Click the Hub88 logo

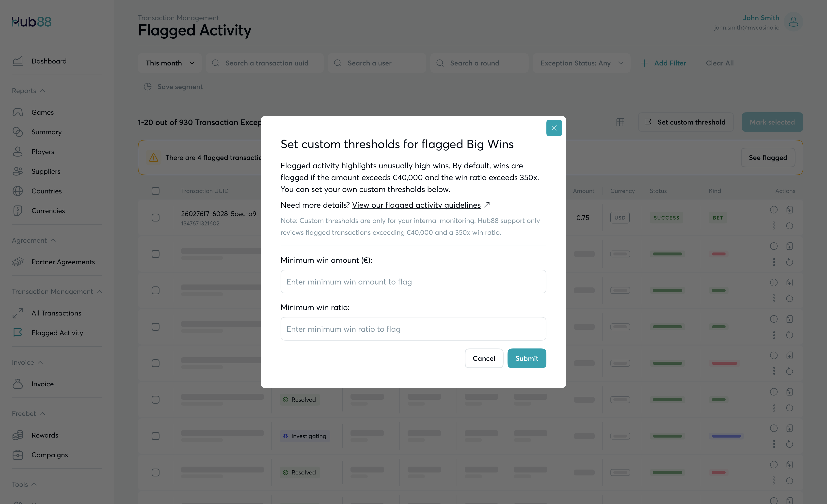pyautogui.click(x=32, y=22)
